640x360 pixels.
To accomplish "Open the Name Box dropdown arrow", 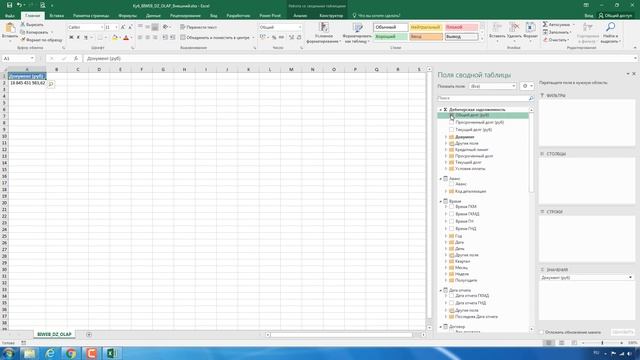I will click(x=32, y=58).
